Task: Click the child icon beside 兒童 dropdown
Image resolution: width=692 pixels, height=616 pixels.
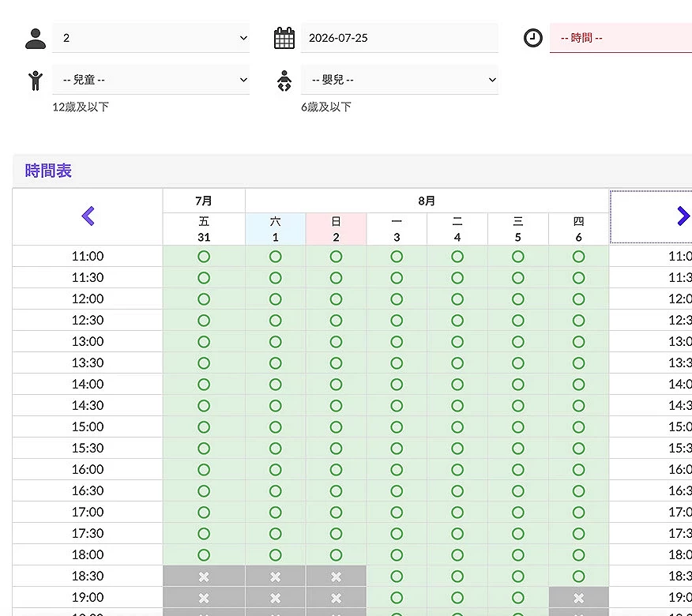Action: pyautogui.click(x=36, y=81)
